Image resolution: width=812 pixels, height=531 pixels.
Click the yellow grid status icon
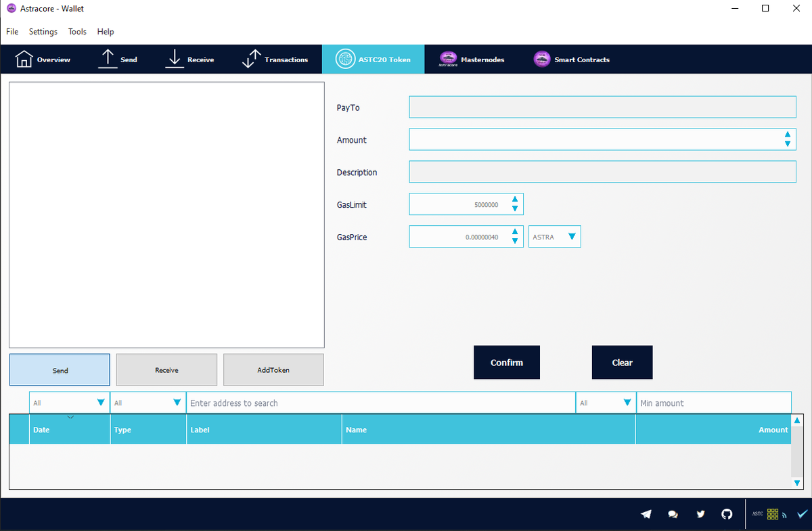click(x=773, y=514)
